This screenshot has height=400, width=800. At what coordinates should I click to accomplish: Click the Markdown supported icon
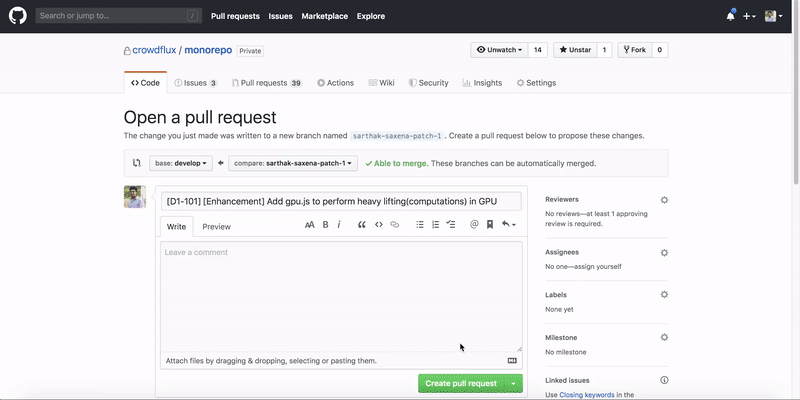coord(512,361)
